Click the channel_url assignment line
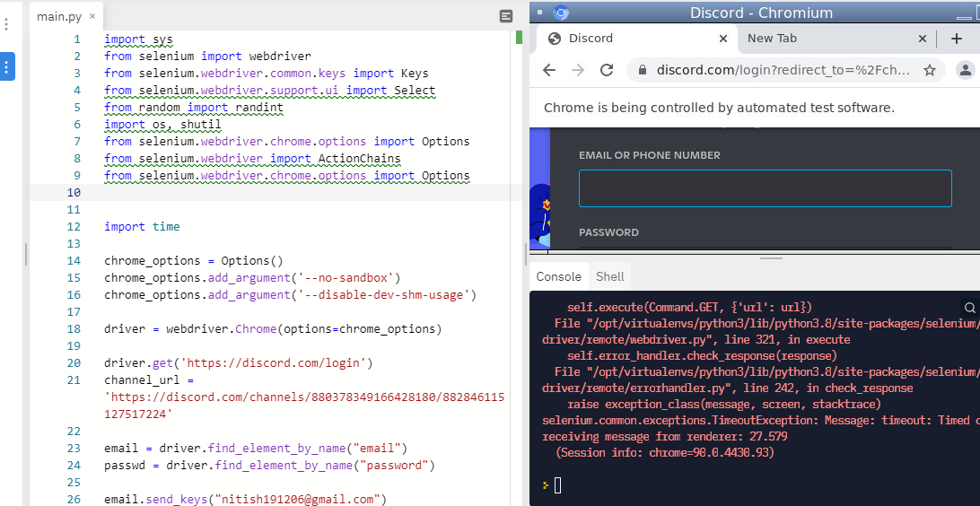980x506 pixels. pyautogui.click(x=149, y=379)
